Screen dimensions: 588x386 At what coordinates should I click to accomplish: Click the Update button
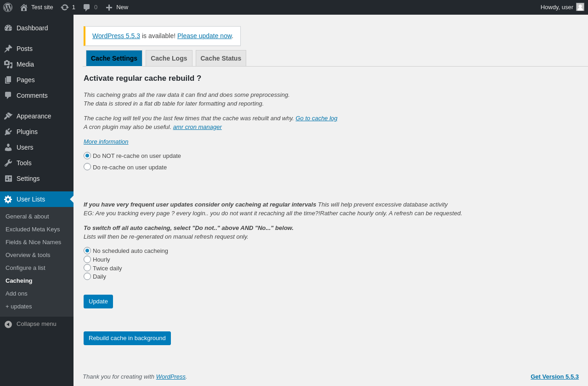(98, 302)
